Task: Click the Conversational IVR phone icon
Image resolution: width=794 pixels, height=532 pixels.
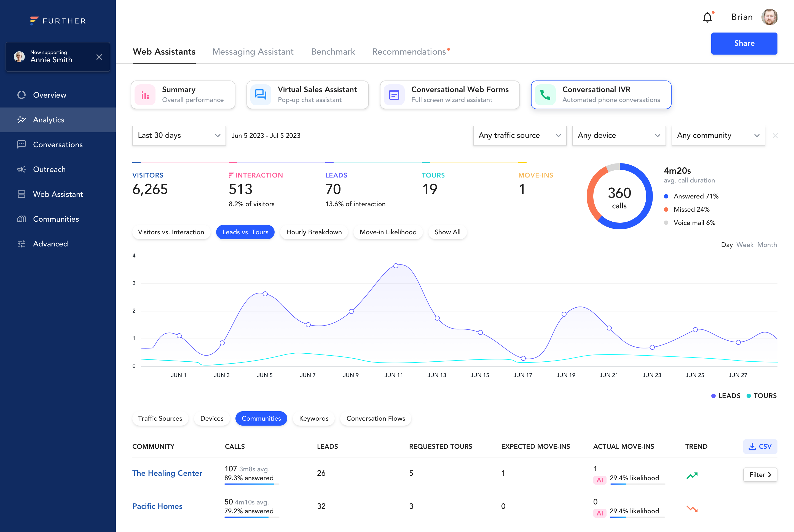Action: [545, 95]
